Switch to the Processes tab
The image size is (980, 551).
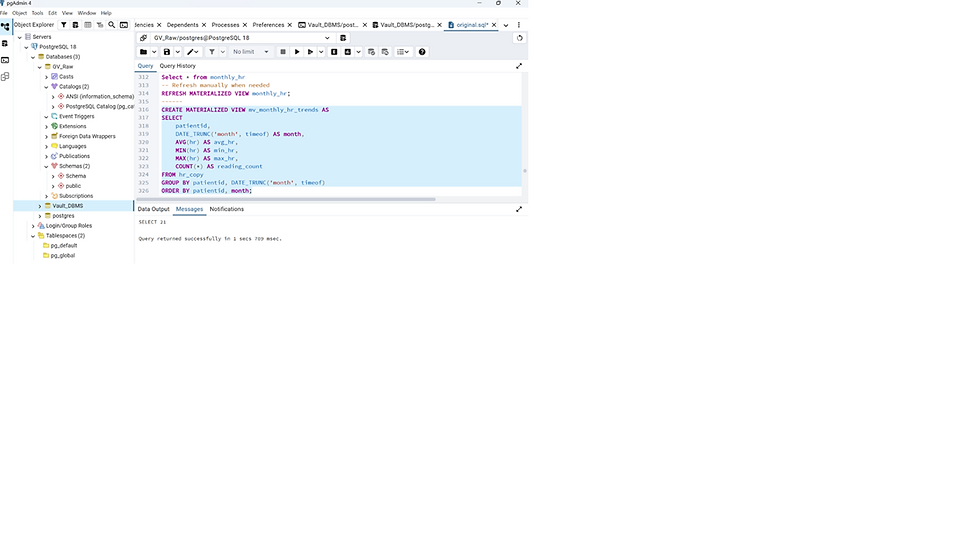[x=225, y=25]
